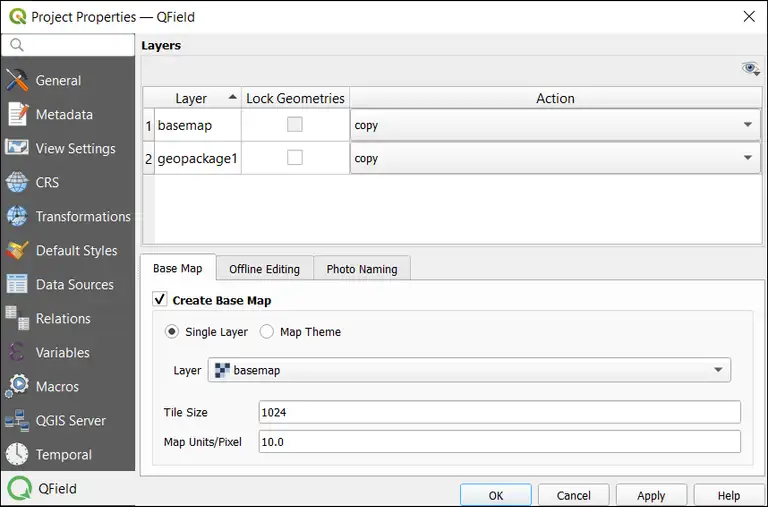
Task: Click the Apply button
Action: (x=651, y=495)
